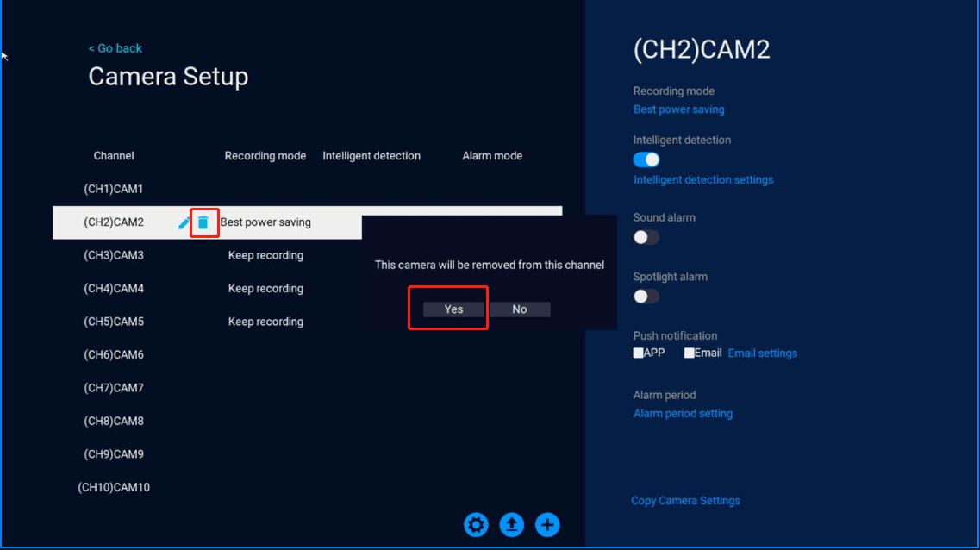
Task: Open the gear settings icon at bottom
Action: [476, 524]
